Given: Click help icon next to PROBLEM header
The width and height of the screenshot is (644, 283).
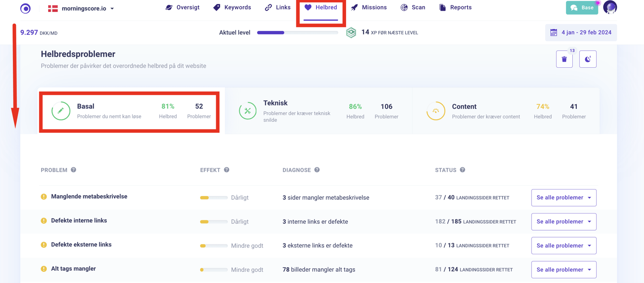Looking at the screenshot, I should click(73, 170).
